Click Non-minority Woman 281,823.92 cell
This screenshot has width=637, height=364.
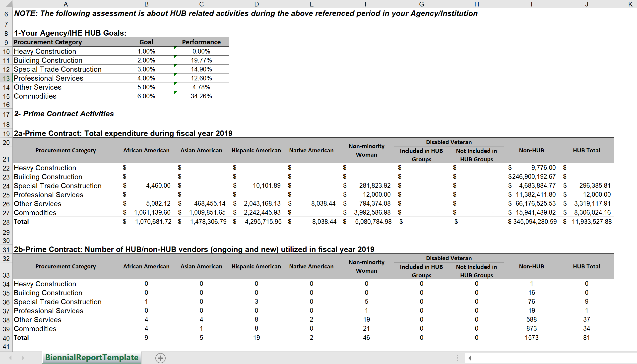coord(367,186)
